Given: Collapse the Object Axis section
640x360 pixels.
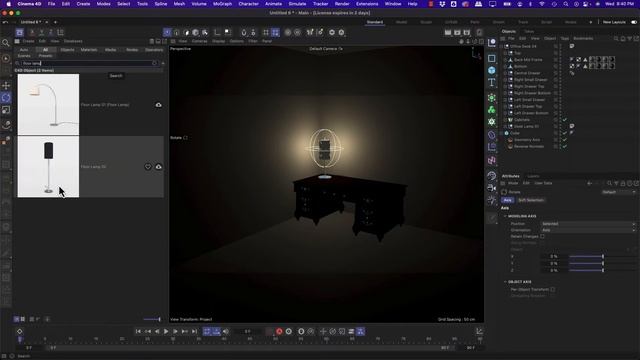Looking at the screenshot, I should (x=505, y=282).
